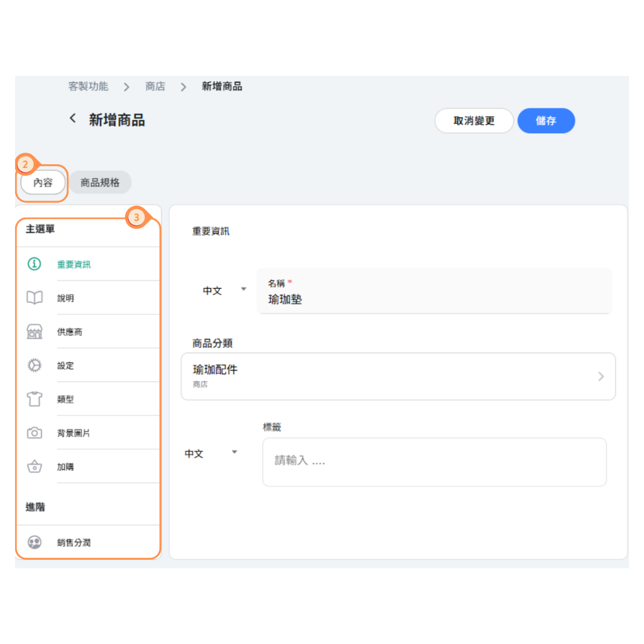Image resolution: width=644 pixels, height=644 pixels.
Task: Select the camera icon for 背景圖片
Action: click(34, 433)
